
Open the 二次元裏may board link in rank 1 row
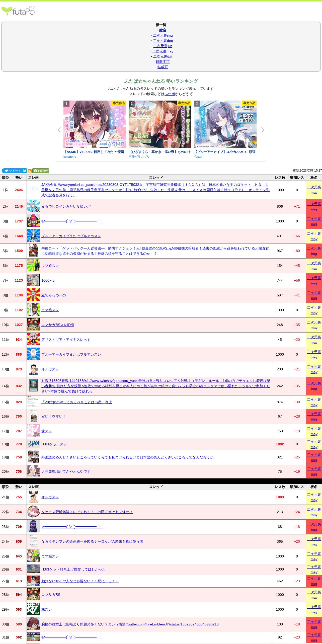[x=314, y=190]
